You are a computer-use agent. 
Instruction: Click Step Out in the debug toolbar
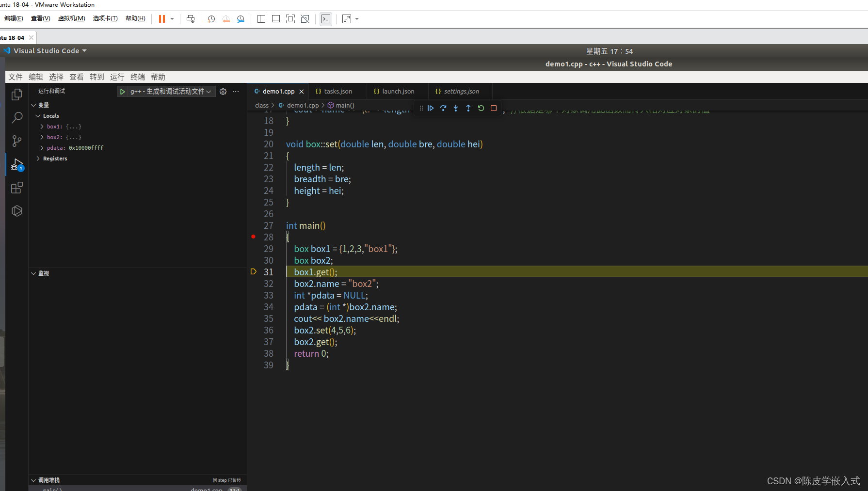tap(468, 108)
